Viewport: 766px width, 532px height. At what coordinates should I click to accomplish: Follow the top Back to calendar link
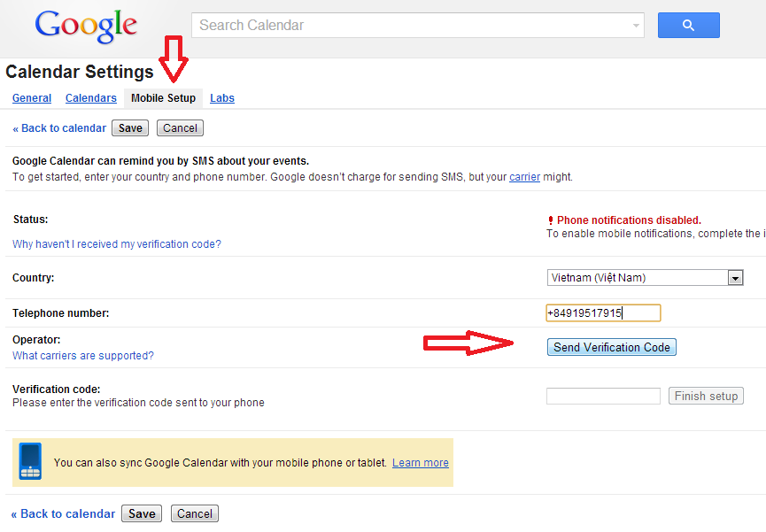click(59, 128)
